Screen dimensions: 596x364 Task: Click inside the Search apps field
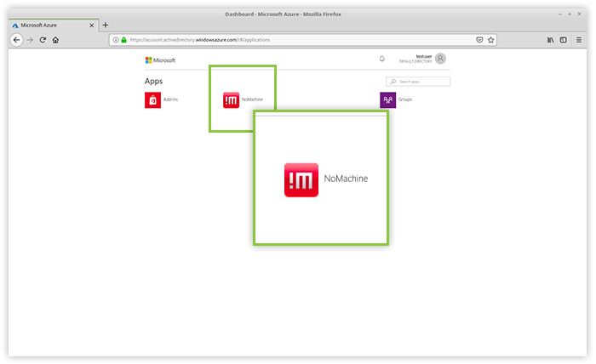[418, 82]
